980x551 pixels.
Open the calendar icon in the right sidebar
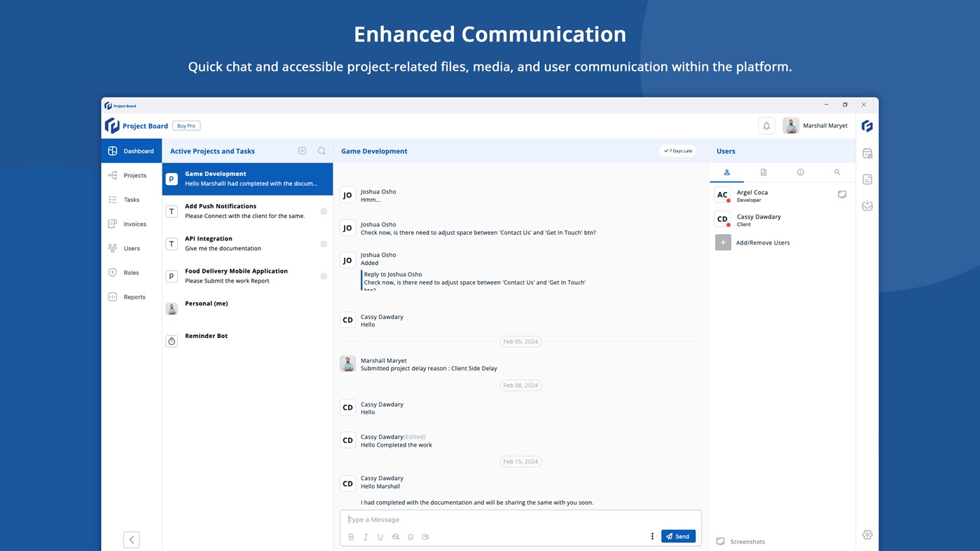point(867,152)
